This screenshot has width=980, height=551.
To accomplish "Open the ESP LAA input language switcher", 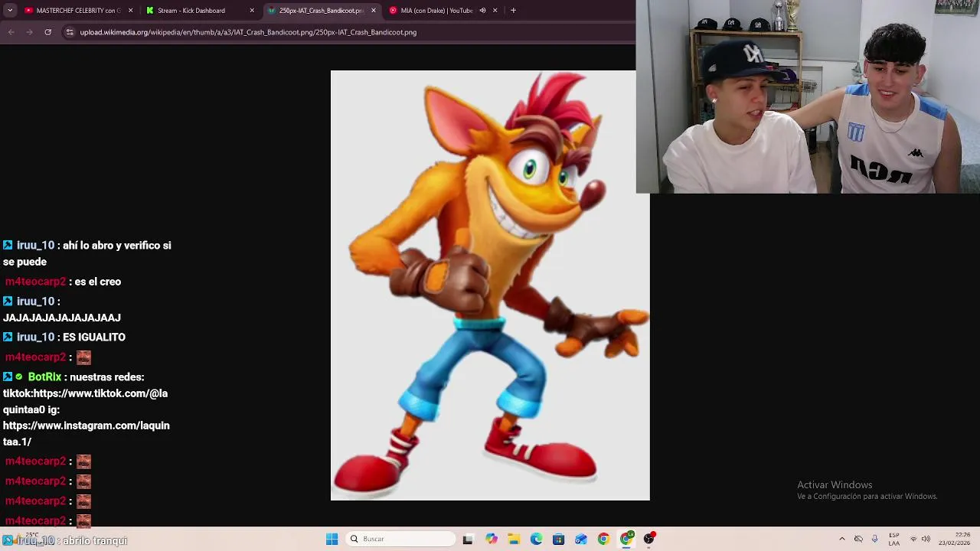I will 894,539.
